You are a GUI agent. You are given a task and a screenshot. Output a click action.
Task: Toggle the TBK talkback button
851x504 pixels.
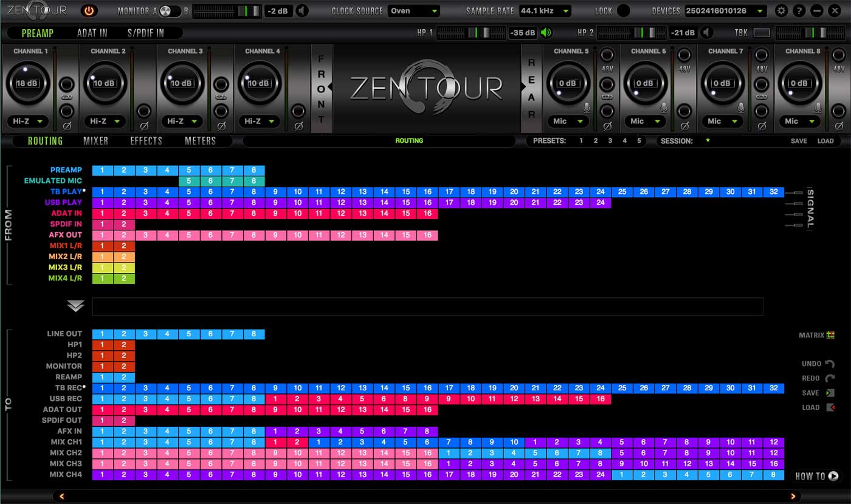coord(762,33)
